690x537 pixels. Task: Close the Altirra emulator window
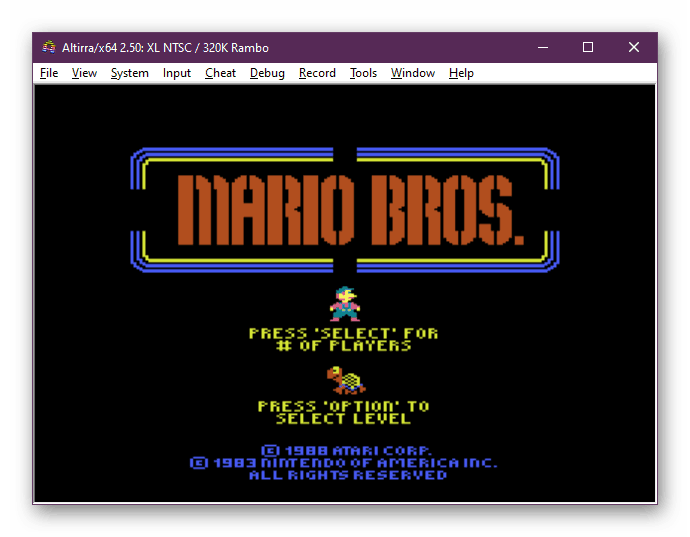point(634,47)
